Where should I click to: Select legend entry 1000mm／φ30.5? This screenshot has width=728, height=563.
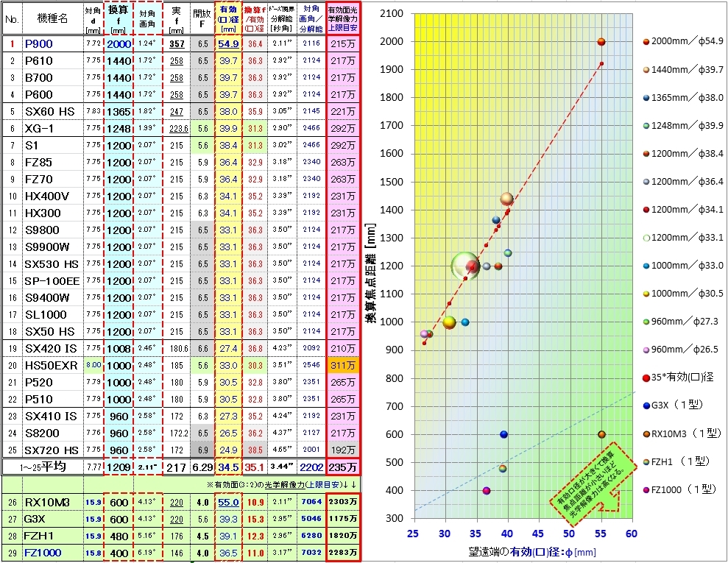pos(683,294)
